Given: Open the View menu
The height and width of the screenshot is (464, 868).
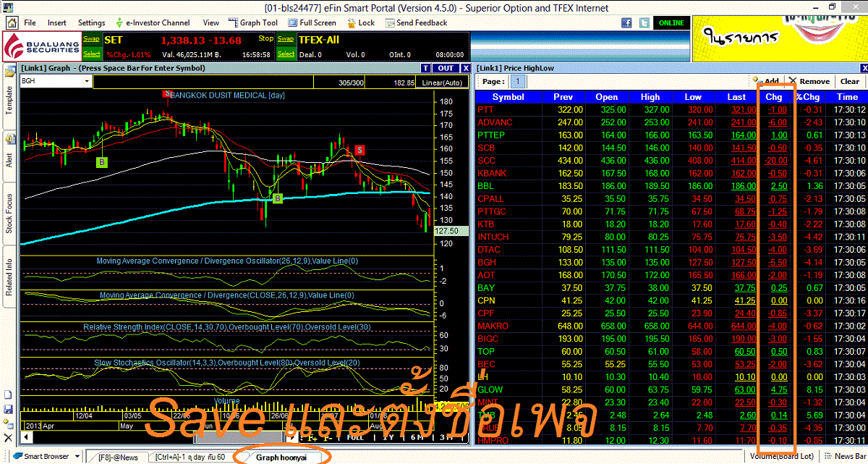Looking at the screenshot, I should coord(211,23).
